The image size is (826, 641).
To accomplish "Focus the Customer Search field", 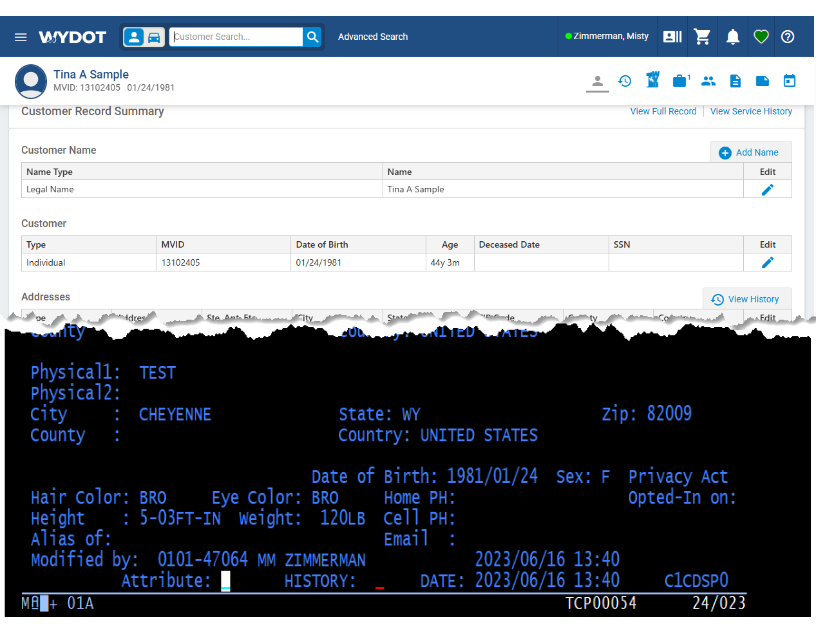I will [x=236, y=37].
